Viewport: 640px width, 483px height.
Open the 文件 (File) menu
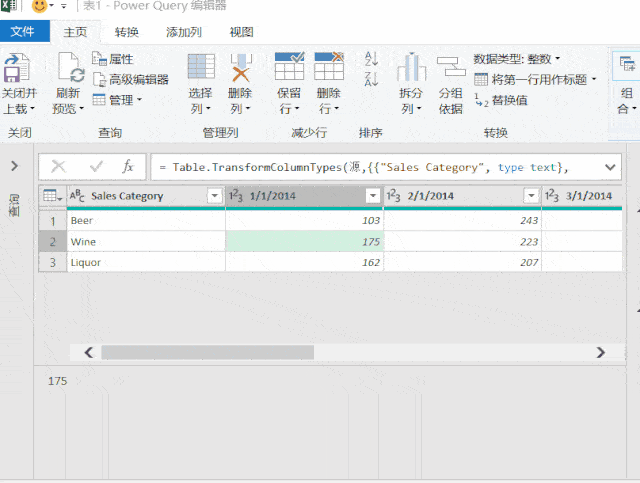coord(22,32)
